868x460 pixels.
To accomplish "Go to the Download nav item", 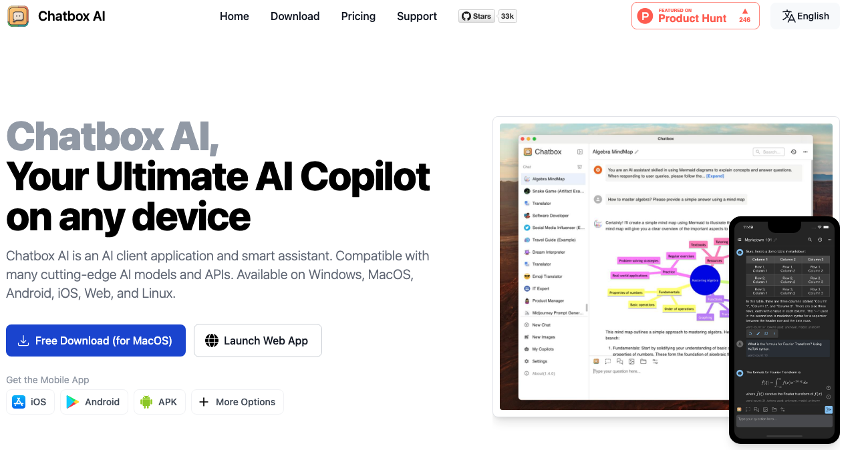I will tap(295, 16).
